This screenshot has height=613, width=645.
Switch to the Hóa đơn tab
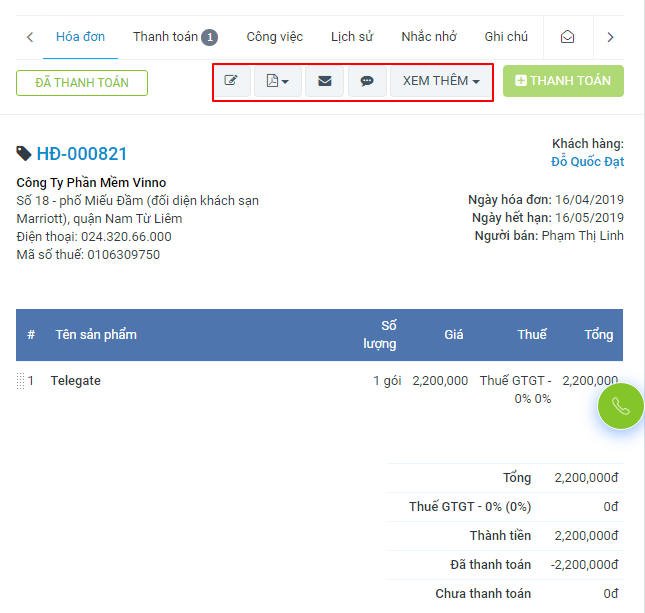point(81,37)
